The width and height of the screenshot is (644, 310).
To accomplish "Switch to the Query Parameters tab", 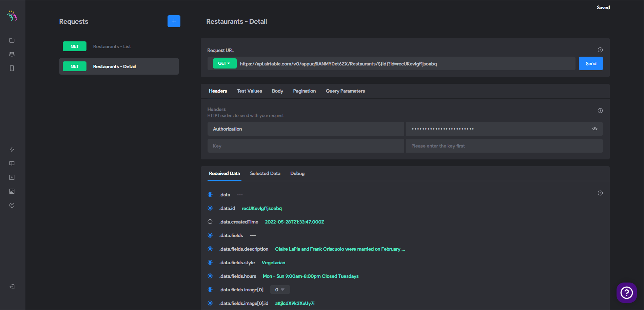I will point(345,91).
